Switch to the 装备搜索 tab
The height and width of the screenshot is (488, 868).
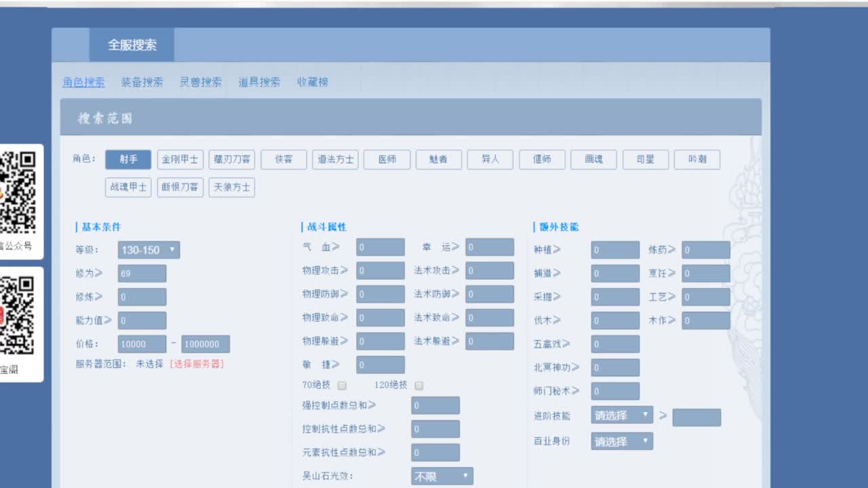pos(142,82)
